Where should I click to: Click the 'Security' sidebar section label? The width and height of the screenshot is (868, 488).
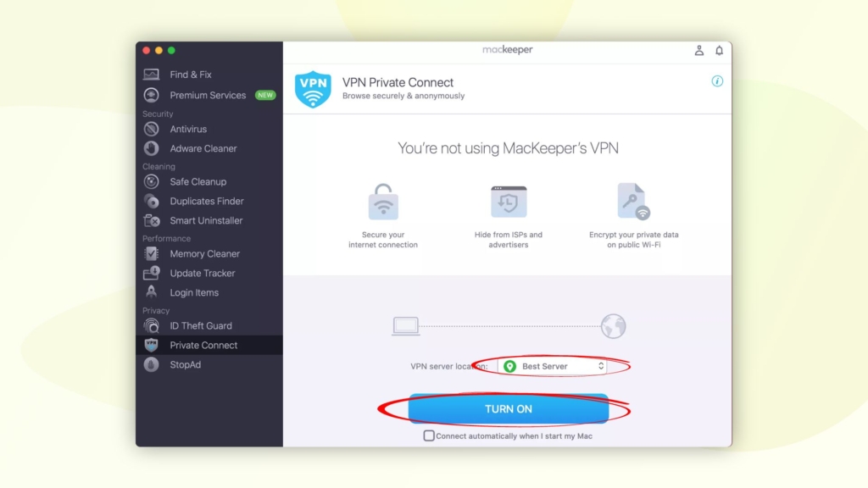pos(158,114)
